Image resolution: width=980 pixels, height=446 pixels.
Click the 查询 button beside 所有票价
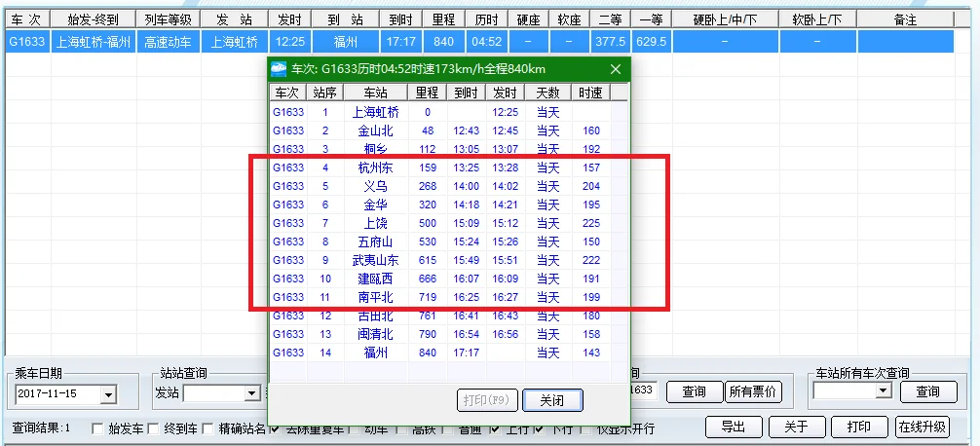[x=694, y=391]
